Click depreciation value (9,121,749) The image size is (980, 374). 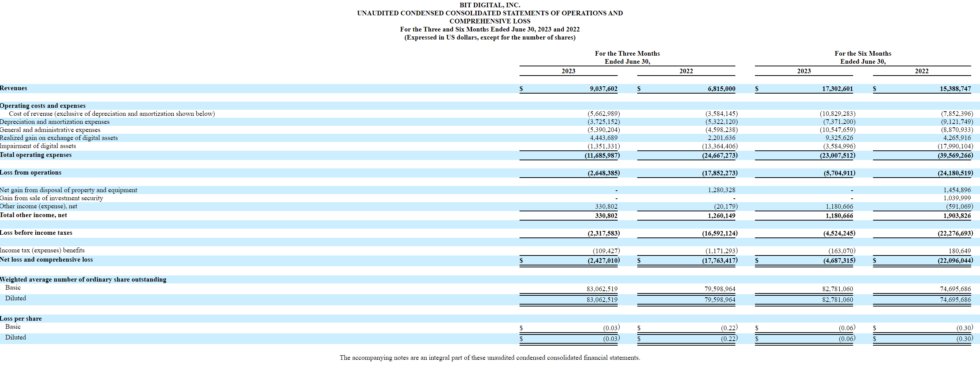(x=957, y=122)
